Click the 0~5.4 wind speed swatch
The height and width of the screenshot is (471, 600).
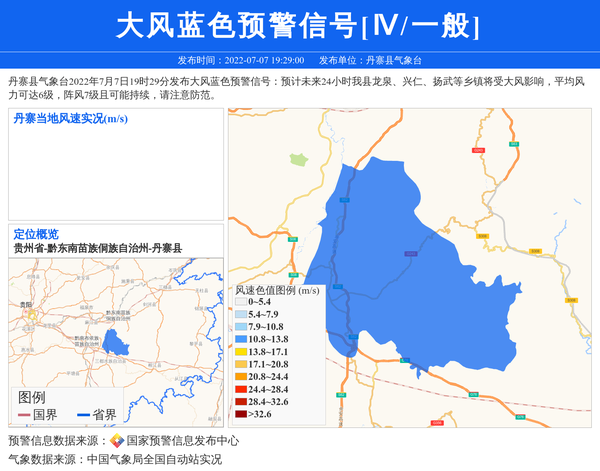click(x=240, y=301)
